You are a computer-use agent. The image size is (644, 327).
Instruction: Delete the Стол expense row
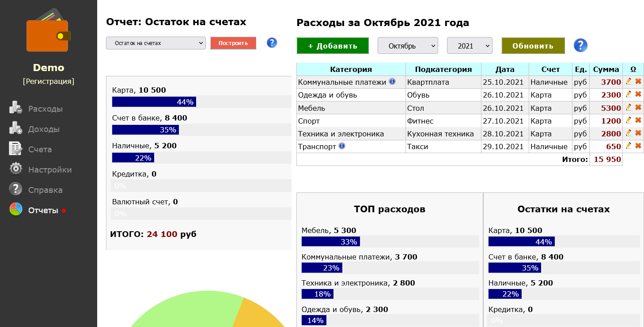(638, 107)
